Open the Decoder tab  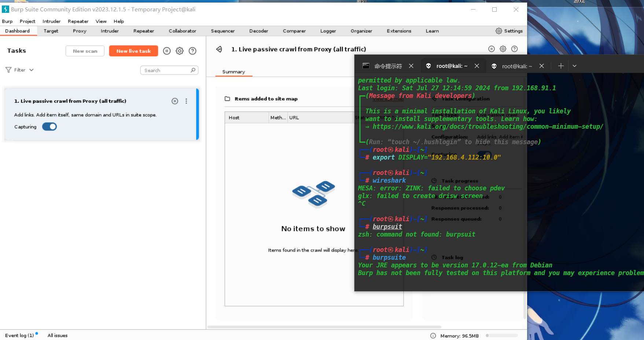259,31
